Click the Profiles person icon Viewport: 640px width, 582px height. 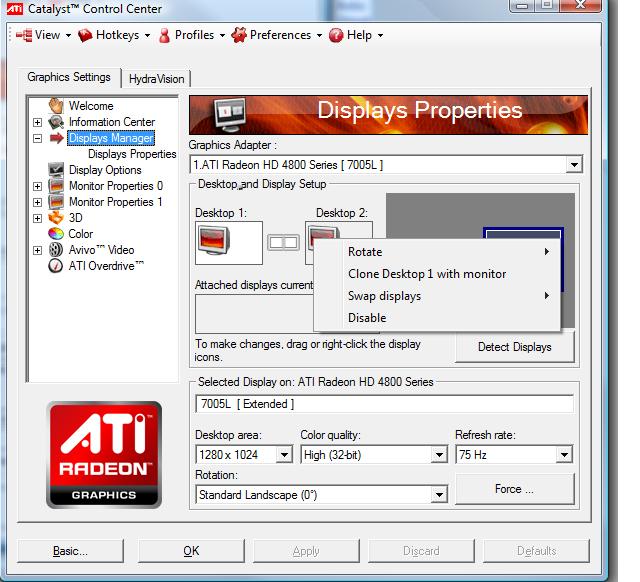164,35
